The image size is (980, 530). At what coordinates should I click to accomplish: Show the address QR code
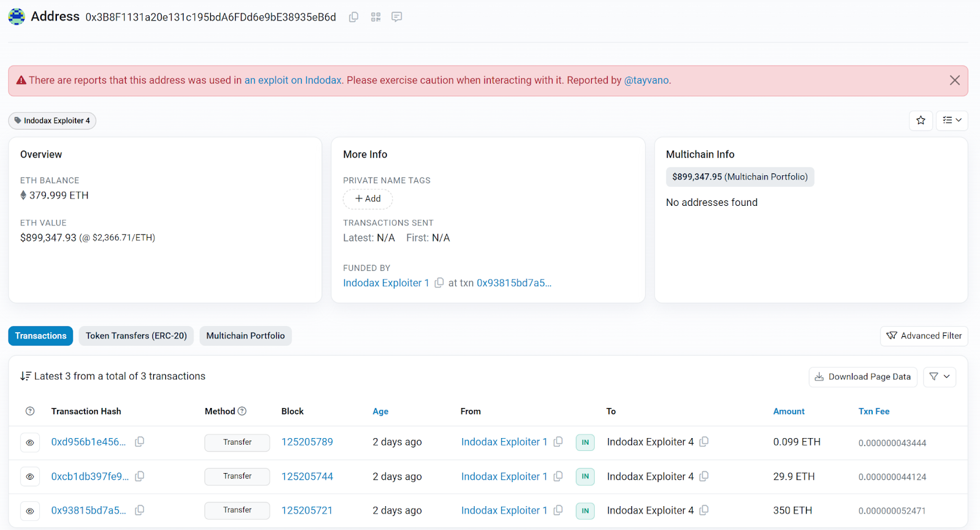click(x=375, y=17)
